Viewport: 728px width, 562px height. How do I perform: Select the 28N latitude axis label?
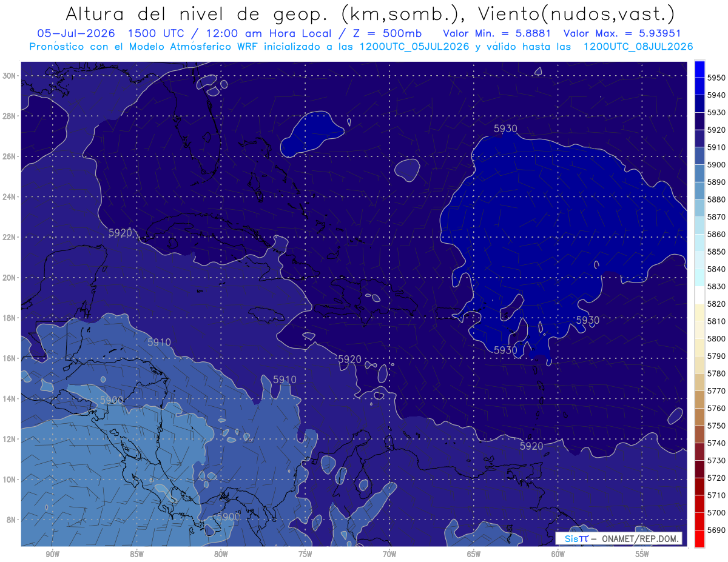click(x=10, y=116)
